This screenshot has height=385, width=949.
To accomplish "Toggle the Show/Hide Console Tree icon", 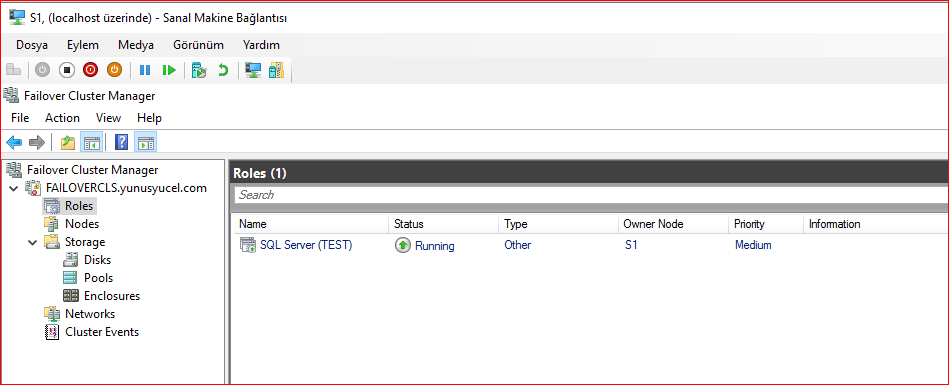I will [x=92, y=143].
